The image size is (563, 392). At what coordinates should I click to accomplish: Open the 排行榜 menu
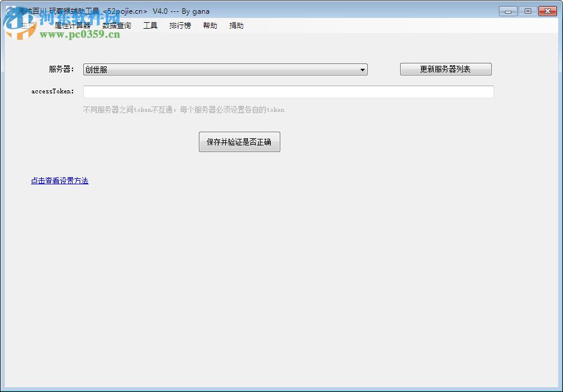tap(180, 25)
